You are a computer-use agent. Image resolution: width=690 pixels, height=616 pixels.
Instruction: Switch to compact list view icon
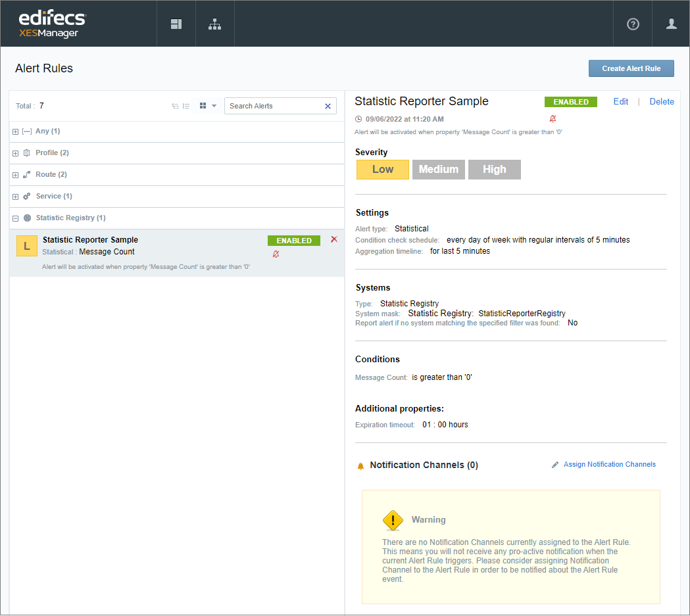tap(186, 106)
